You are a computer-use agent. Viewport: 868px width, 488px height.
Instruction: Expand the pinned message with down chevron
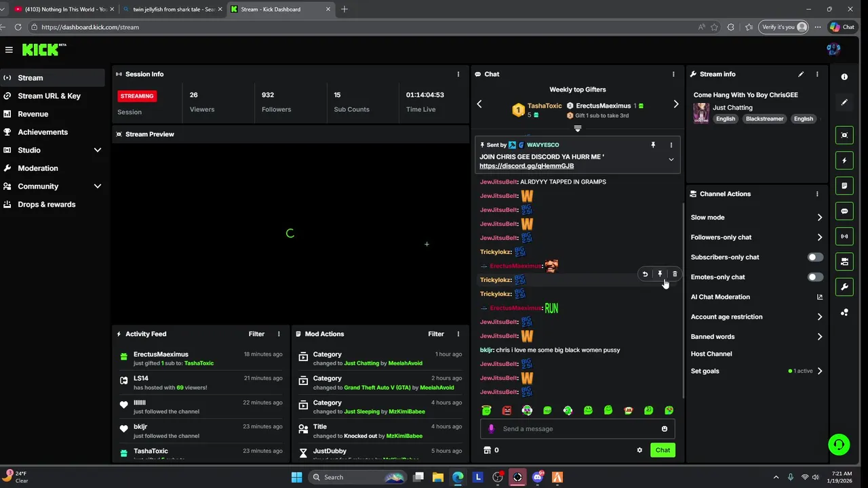tap(671, 160)
